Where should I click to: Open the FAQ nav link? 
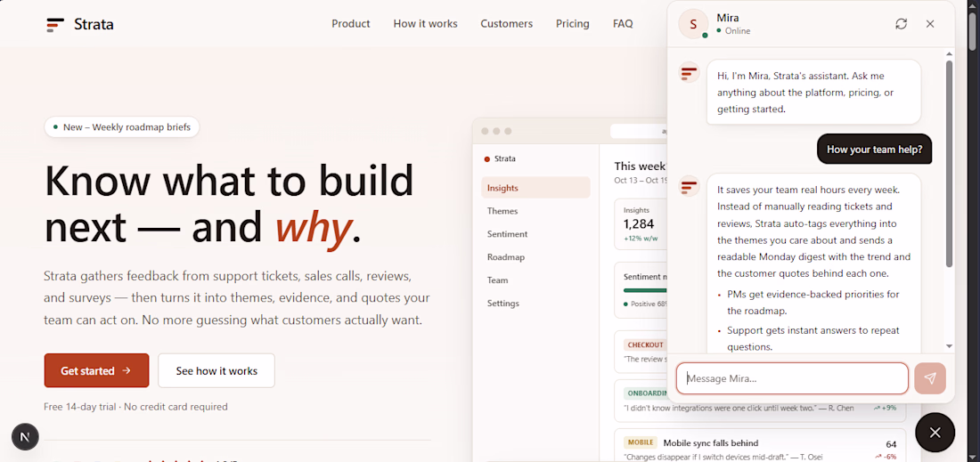tap(623, 24)
